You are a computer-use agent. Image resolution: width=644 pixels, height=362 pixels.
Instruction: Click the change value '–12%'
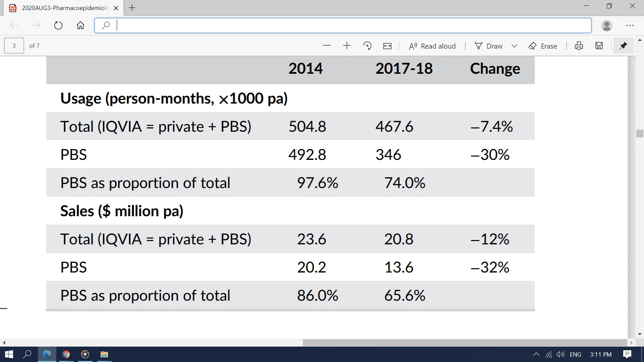(x=490, y=239)
